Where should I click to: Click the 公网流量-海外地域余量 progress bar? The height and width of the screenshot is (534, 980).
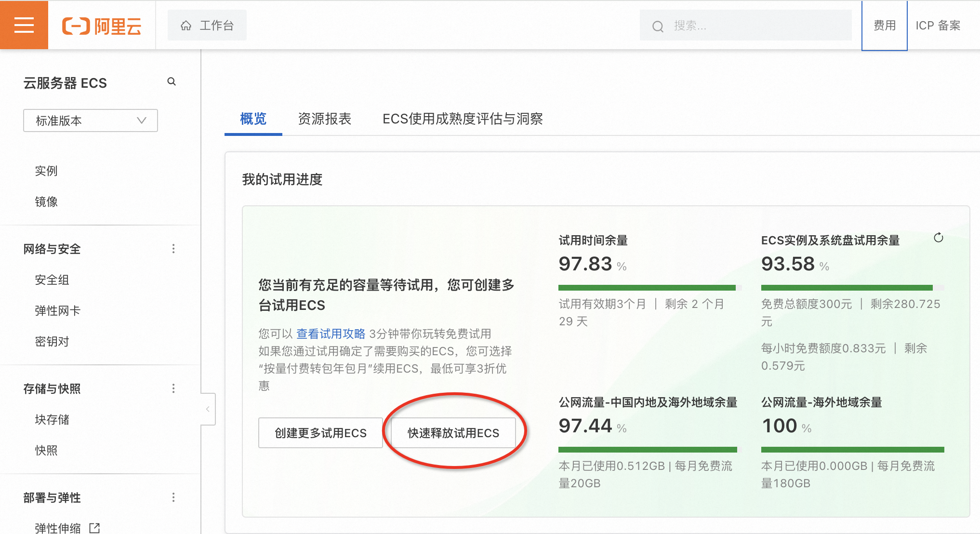coord(852,450)
